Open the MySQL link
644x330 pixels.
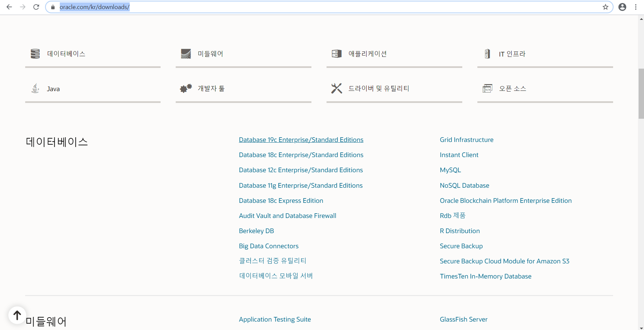pyautogui.click(x=450, y=170)
